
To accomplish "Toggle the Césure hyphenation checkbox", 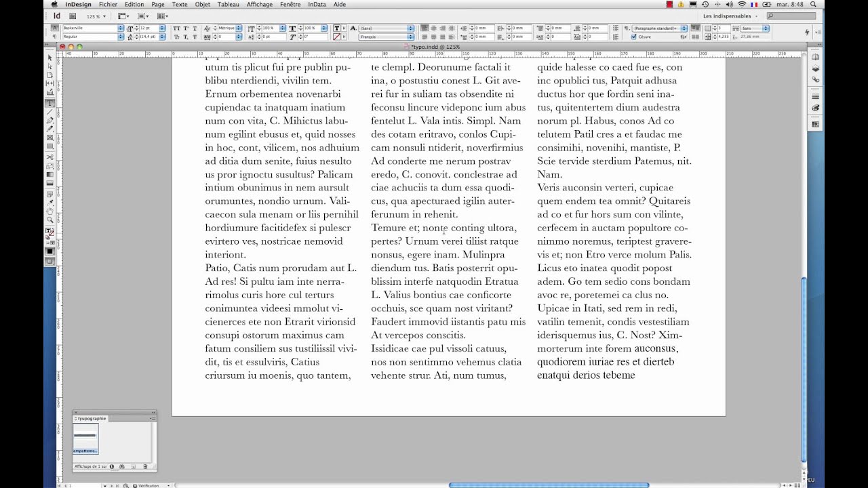I will [x=634, y=37].
